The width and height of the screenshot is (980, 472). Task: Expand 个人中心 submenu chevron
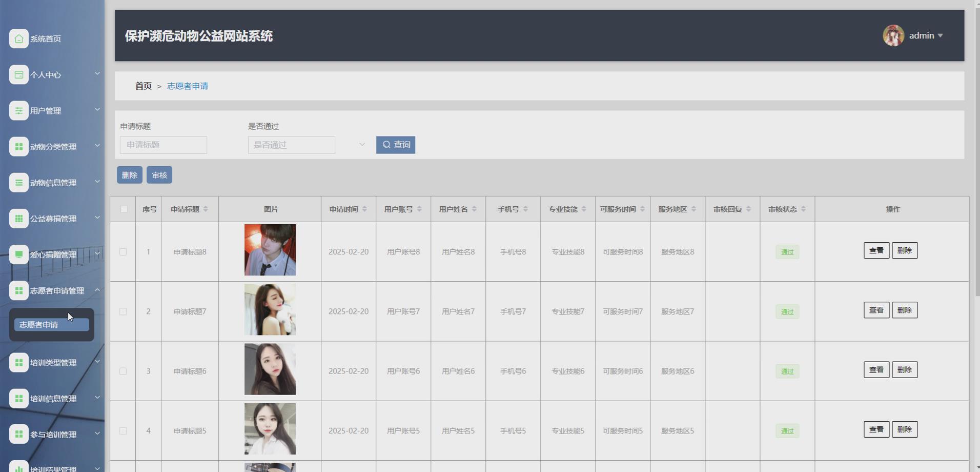[97, 73]
